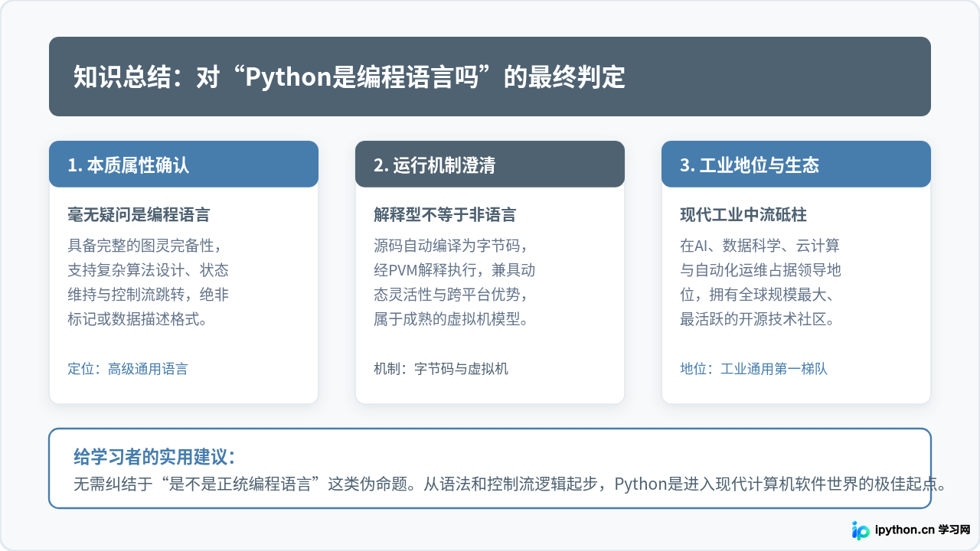Click the subheading '解释型不等于非语言'
980x551 pixels.
click(x=445, y=215)
